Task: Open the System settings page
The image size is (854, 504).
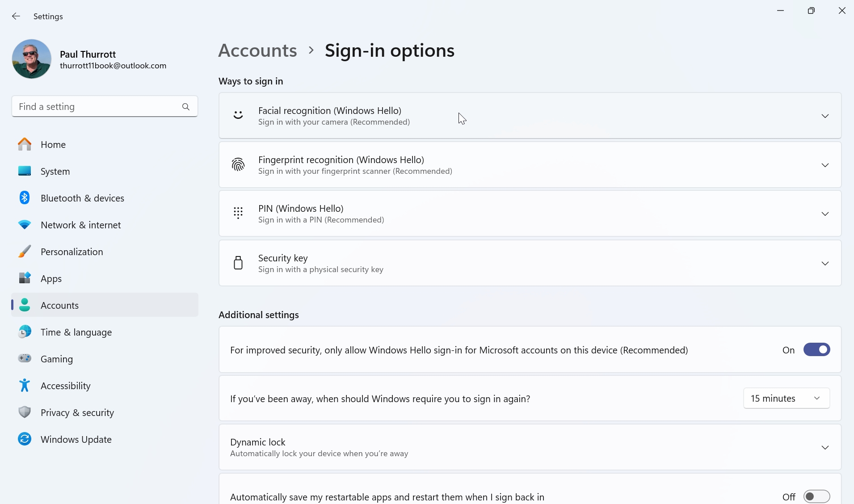Action: 55,172
